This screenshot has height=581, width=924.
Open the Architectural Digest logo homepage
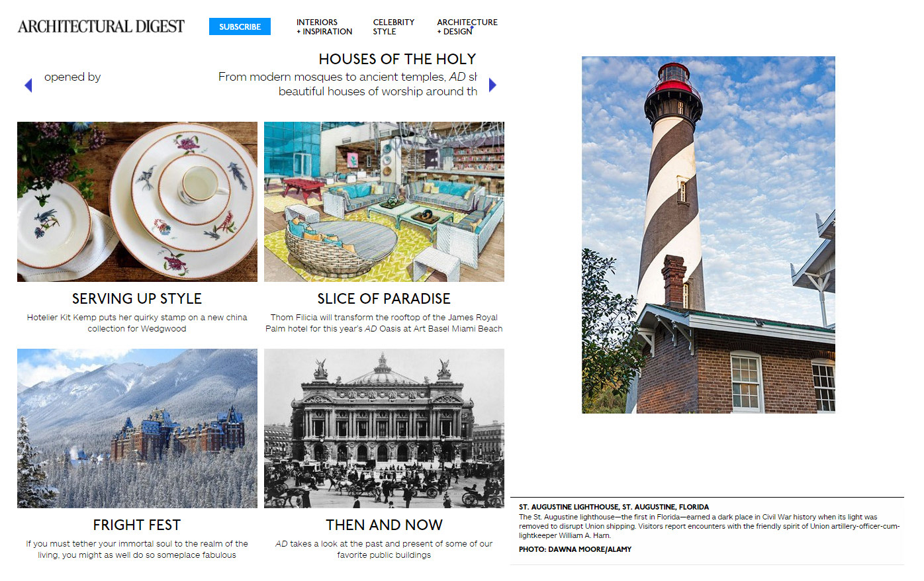click(x=101, y=26)
